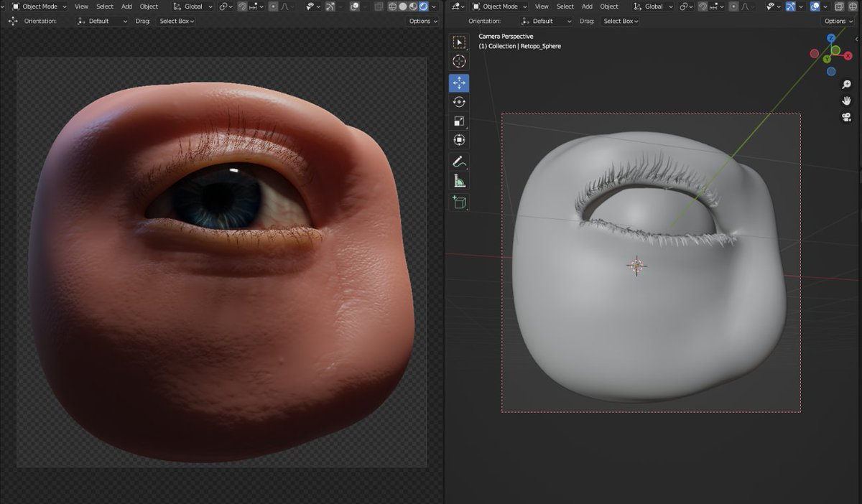Viewport: 862px width, 504px height.
Task: Activate the Measure tool
Action: click(x=458, y=180)
